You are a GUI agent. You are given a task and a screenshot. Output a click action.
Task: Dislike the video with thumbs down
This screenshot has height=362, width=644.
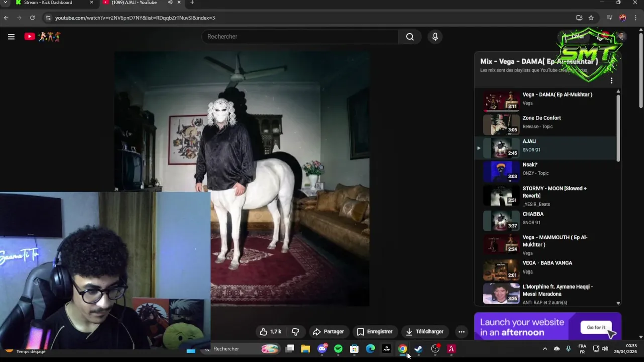click(x=295, y=332)
